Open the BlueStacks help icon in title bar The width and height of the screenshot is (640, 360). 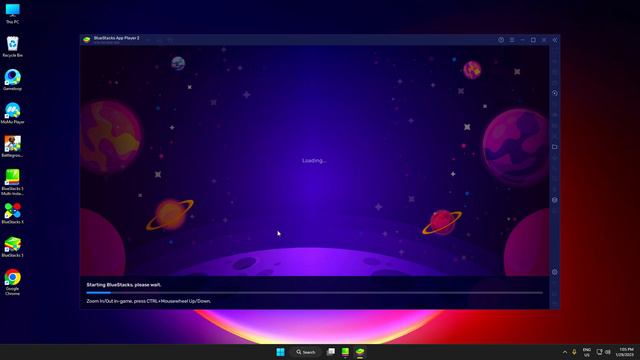point(501,40)
